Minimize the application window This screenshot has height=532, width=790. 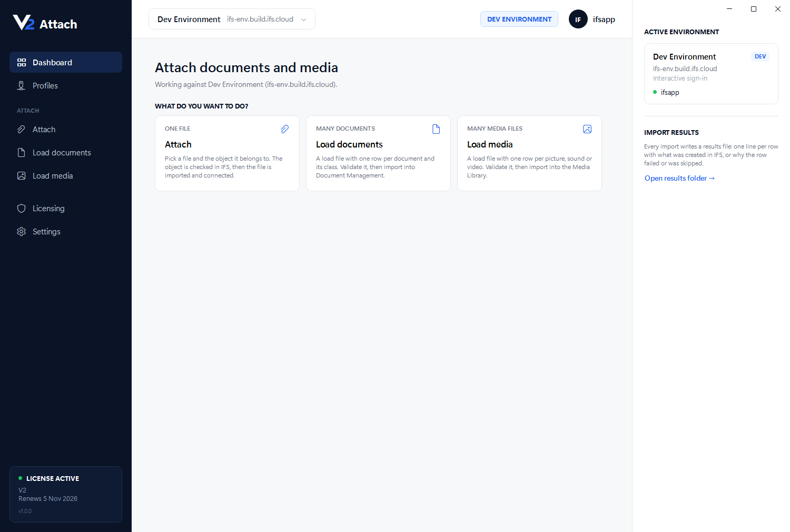(729, 9)
